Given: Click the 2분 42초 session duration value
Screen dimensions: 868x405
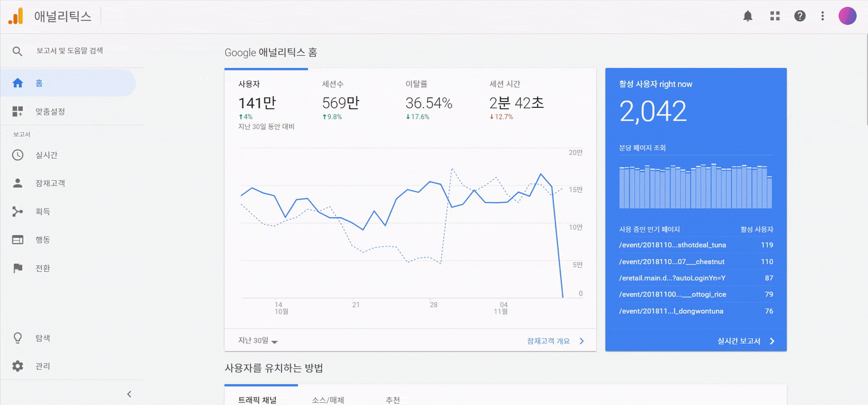Looking at the screenshot, I should [517, 103].
